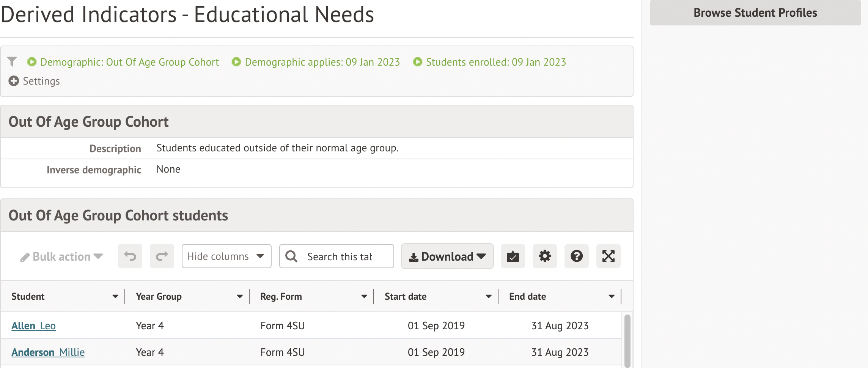Edit the Demographic: Out Of Age Group Cohort filter

[x=129, y=62]
